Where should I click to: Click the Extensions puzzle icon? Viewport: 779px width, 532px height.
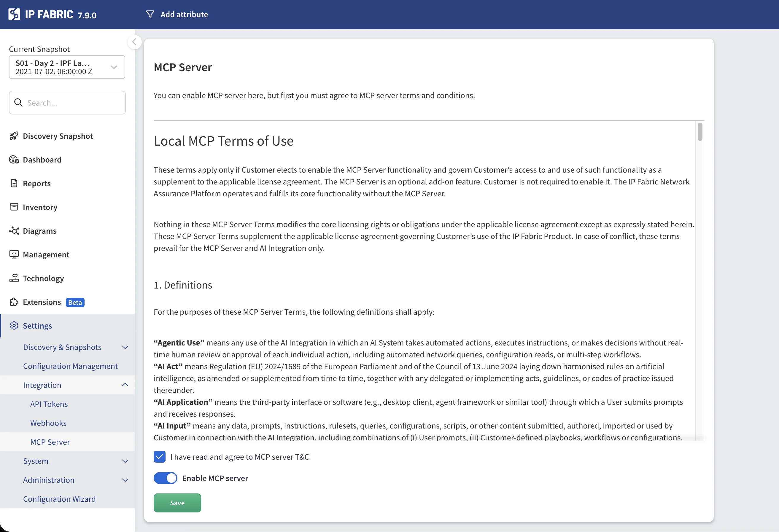14,302
